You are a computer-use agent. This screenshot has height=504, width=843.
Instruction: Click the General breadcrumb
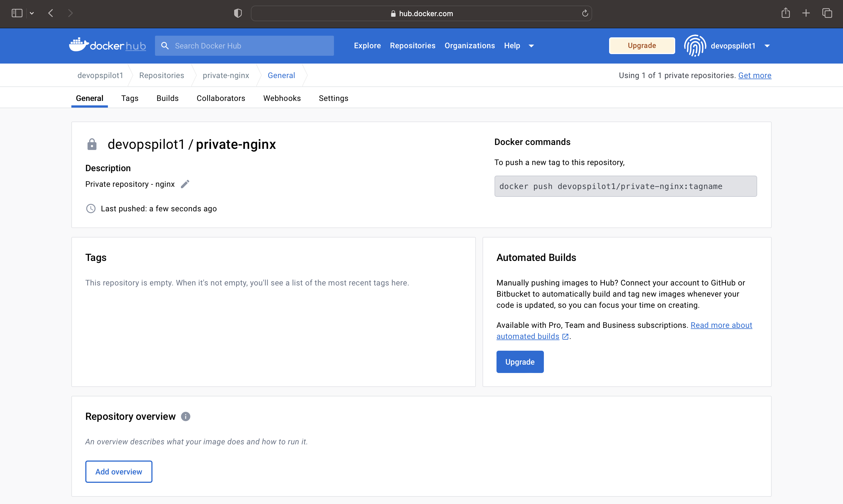tap(281, 75)
